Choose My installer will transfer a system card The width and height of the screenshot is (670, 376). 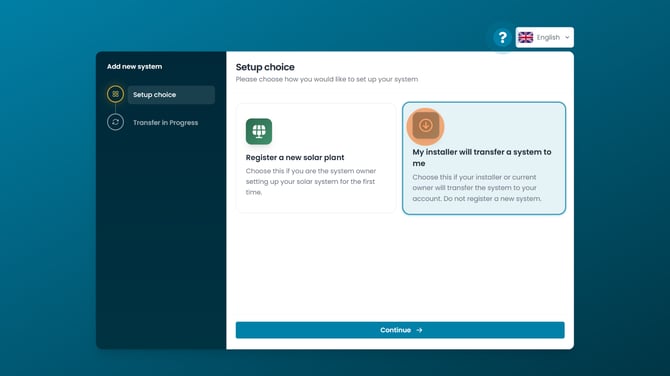pos(484,158)
